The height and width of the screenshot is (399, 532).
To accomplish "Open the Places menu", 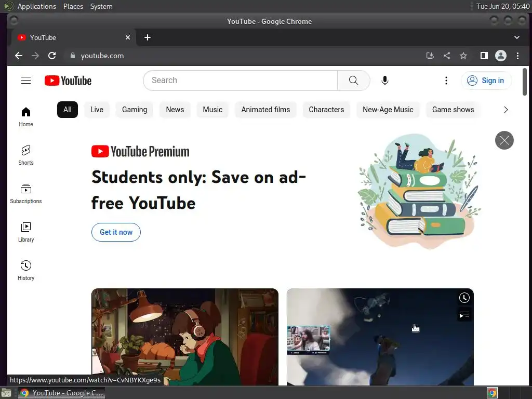I will (73, 6).
